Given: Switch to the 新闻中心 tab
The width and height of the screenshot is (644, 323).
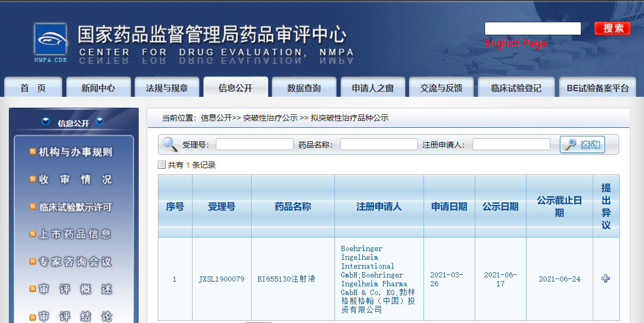Looking at the screenshot, I should [x=98, y=88].
